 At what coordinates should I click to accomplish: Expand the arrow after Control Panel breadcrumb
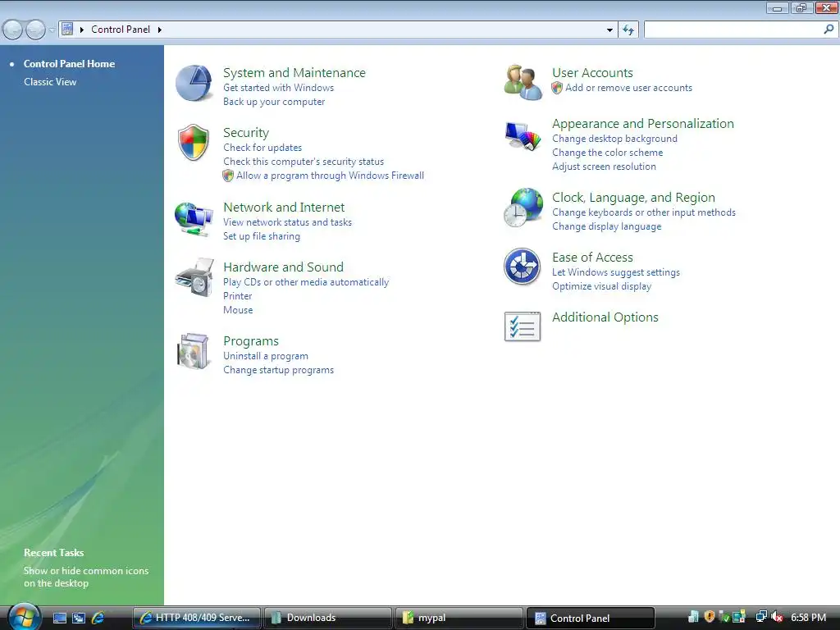(160, 30)
